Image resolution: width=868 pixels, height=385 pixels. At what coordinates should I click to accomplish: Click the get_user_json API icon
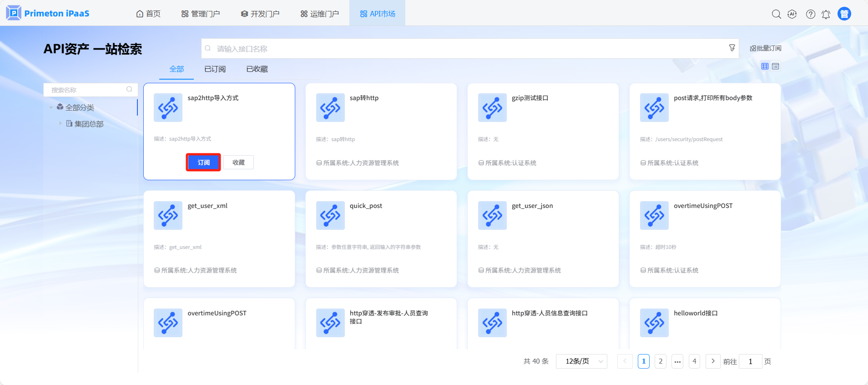pyautogui.click(x=492, y=215)
